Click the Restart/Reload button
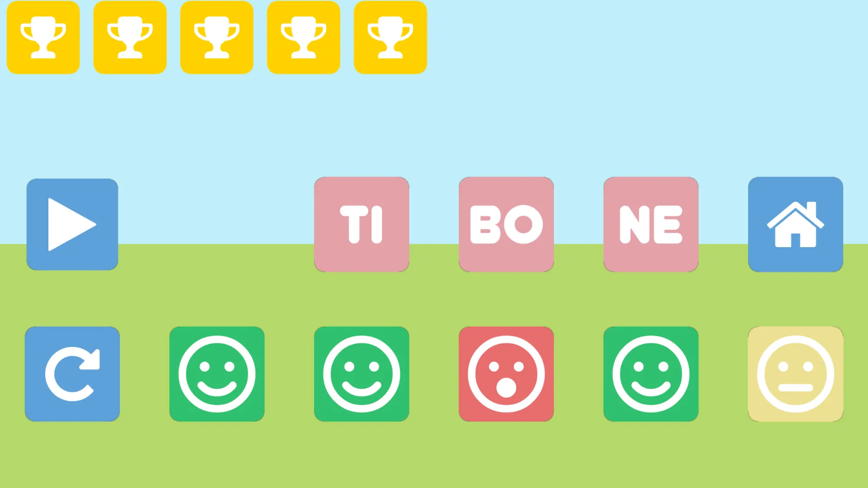 [72, 374]
